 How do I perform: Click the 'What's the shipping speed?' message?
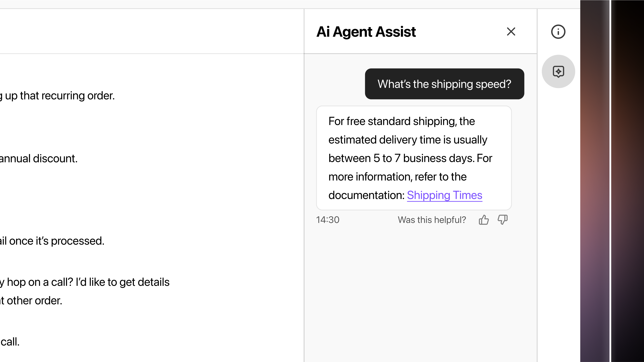point(444,84)
